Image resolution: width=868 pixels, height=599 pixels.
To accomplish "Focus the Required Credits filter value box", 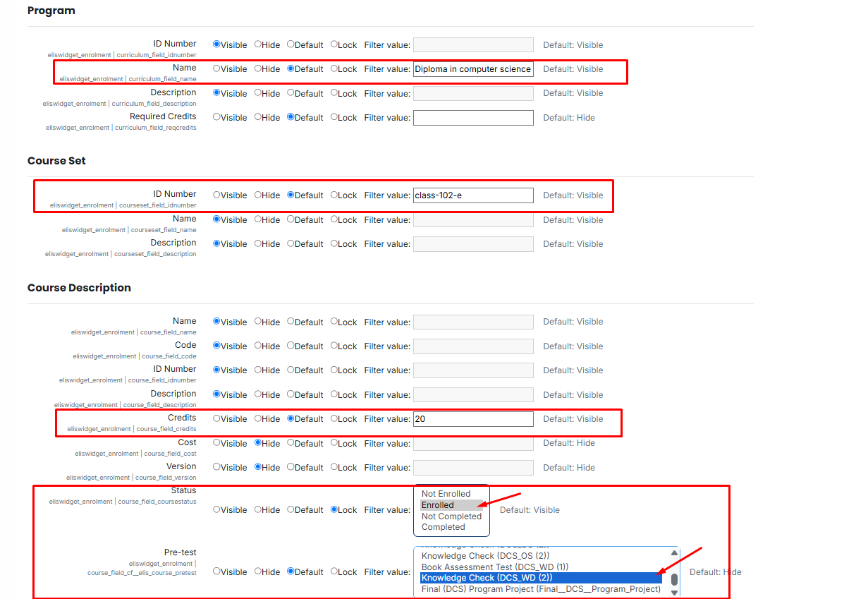I will [473, 118].
